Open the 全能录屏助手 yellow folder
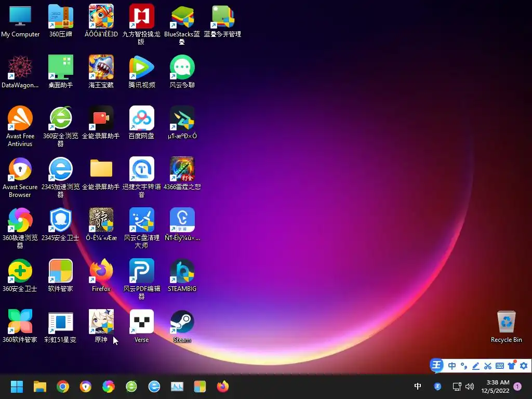Image resolution: width=532 pixels, height=399 pixels. (x=101, y=173)
